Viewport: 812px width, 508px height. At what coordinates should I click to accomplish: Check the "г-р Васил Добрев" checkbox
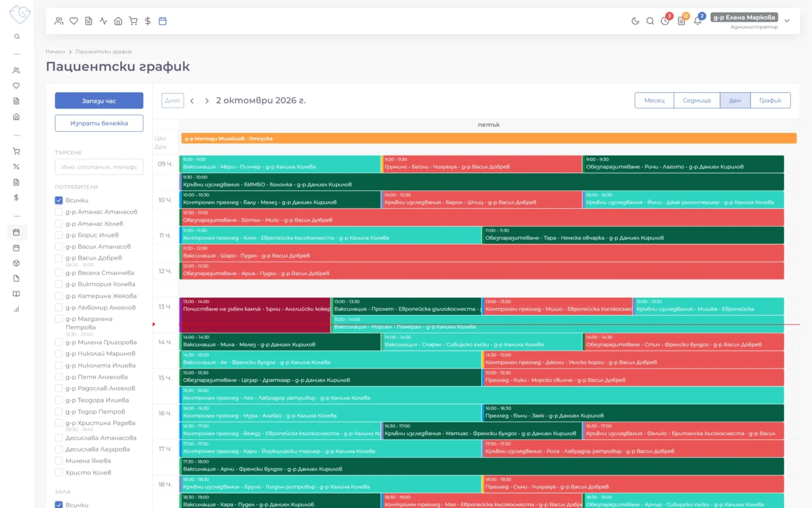tap(59, 258)
